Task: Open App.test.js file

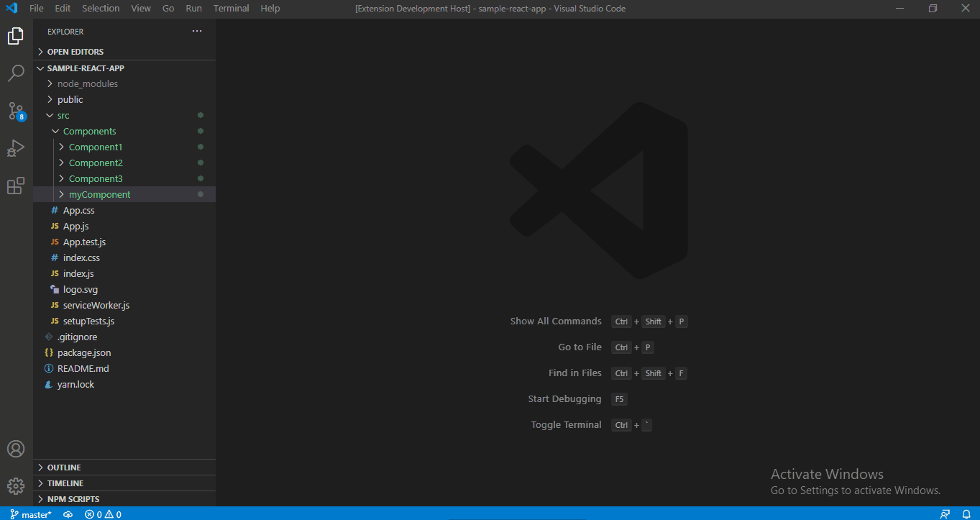Action: coord(124,242)
